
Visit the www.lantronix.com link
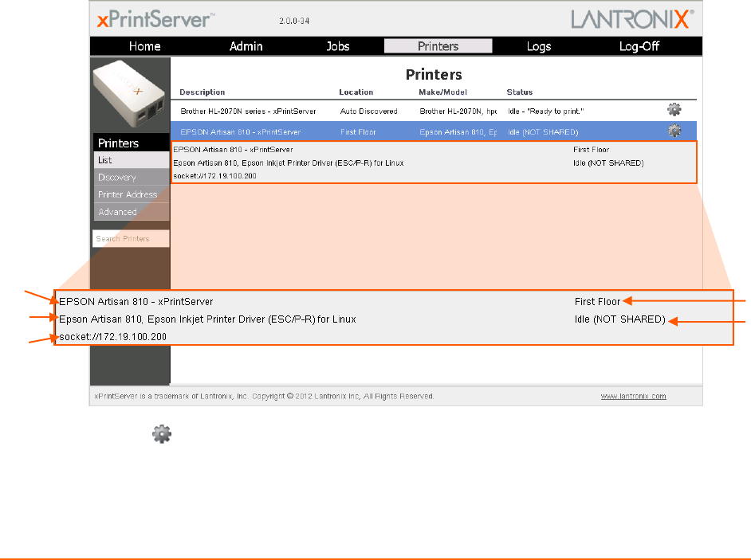633,397
